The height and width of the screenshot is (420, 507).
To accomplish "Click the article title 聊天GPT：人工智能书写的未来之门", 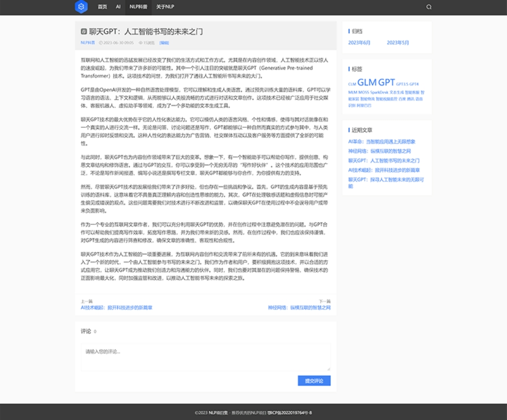I will click(146, 31).
